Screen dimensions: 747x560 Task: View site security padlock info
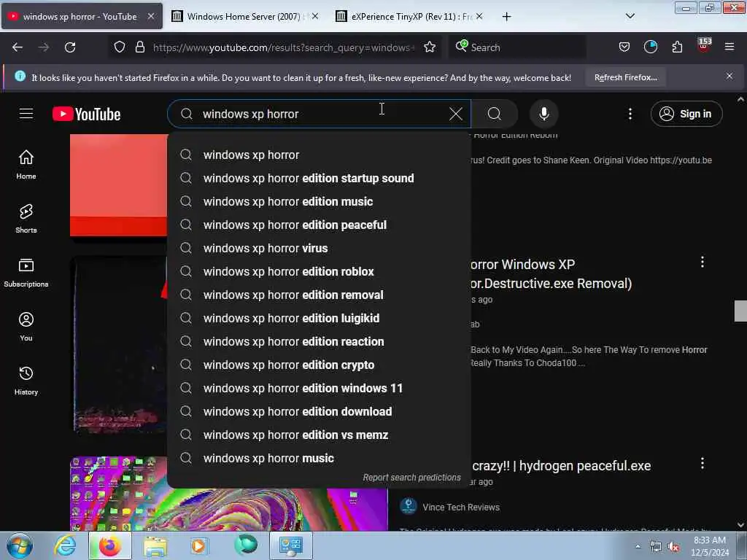(139, 47)
